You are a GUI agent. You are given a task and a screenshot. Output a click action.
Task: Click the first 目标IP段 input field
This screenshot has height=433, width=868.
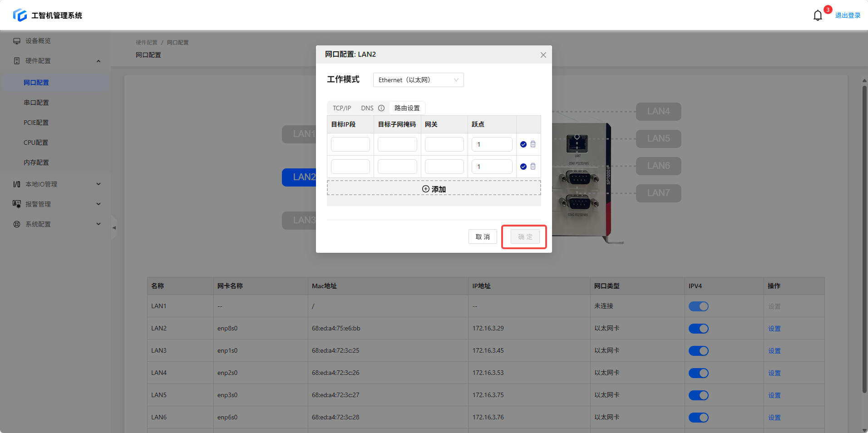[x=350, y=144]
